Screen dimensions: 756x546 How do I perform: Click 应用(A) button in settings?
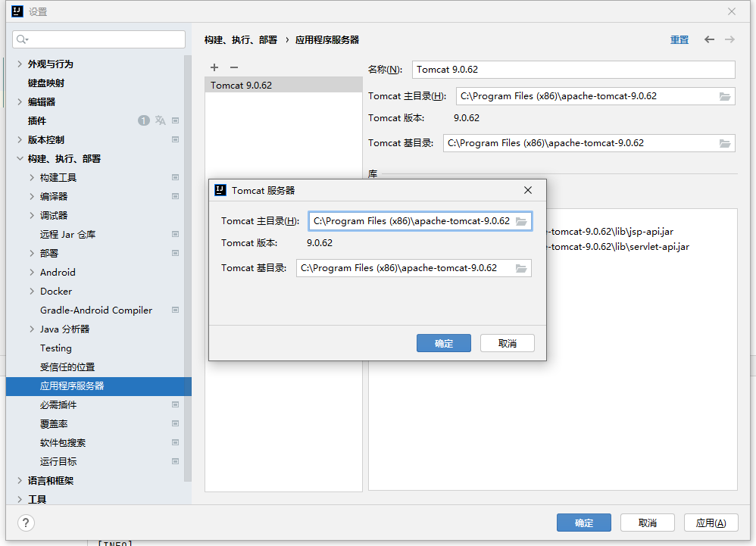[x=711, y=523]
